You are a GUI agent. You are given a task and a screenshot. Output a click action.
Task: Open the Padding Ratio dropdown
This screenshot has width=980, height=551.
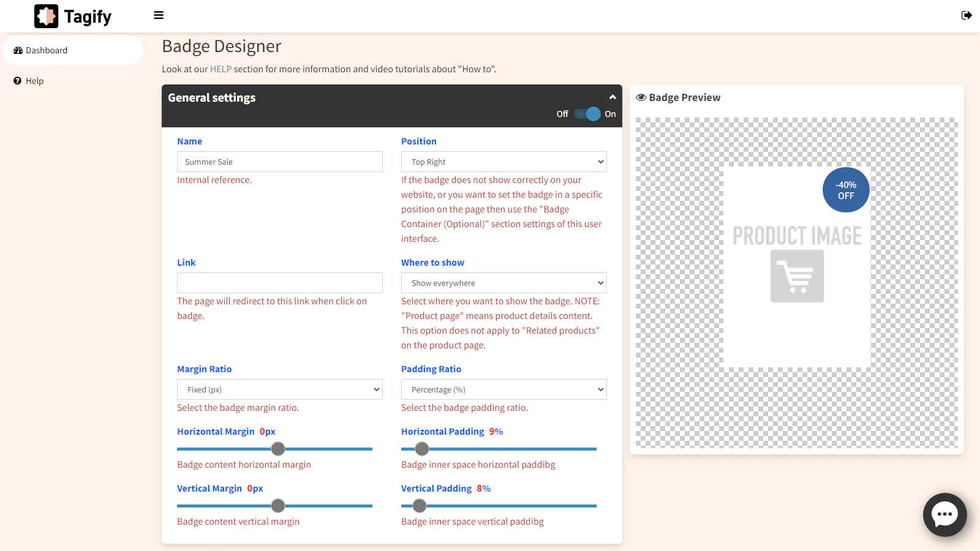click(x=503, y=389)
